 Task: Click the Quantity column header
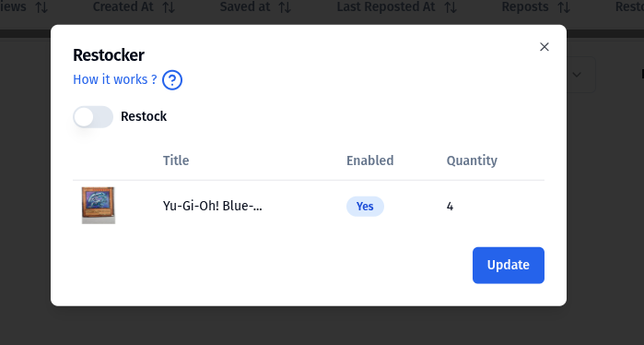(x=472, y=161)
